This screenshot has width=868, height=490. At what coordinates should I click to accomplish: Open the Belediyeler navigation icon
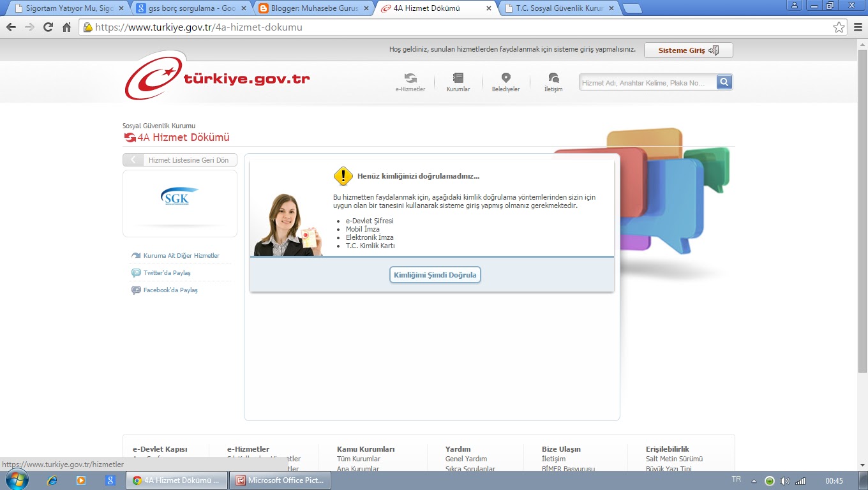pos(505,82)
